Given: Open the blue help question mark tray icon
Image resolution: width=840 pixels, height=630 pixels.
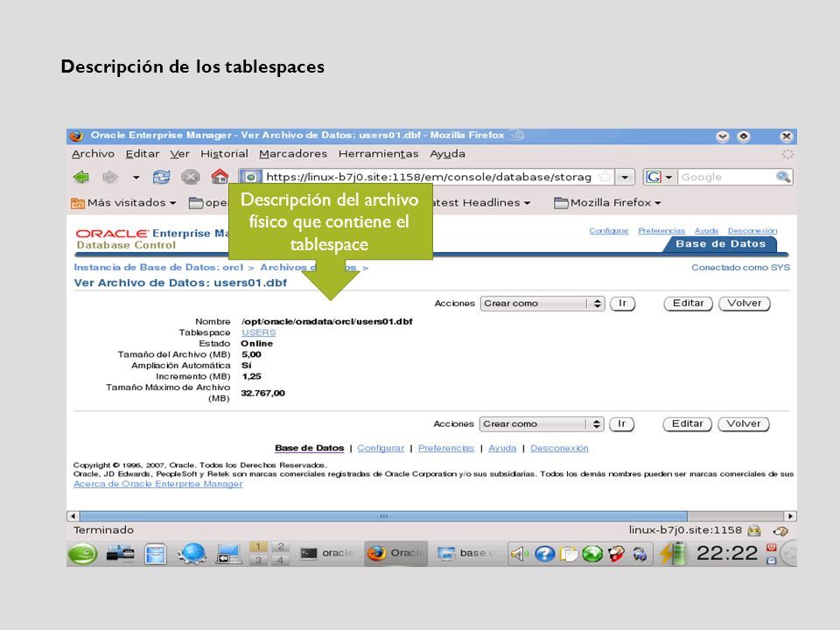Looking at the screenshot, I should coord(544,554).
